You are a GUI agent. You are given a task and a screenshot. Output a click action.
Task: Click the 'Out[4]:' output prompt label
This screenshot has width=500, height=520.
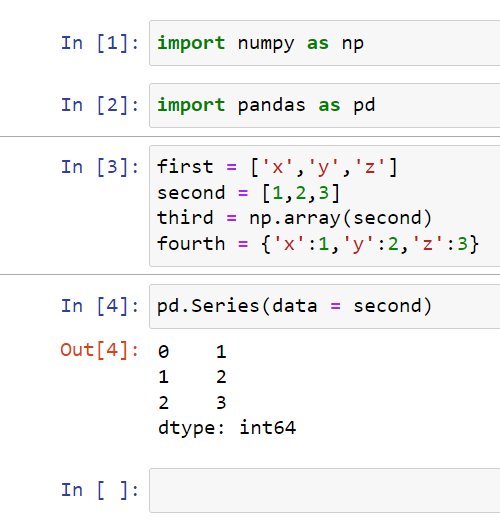point(99,350)
